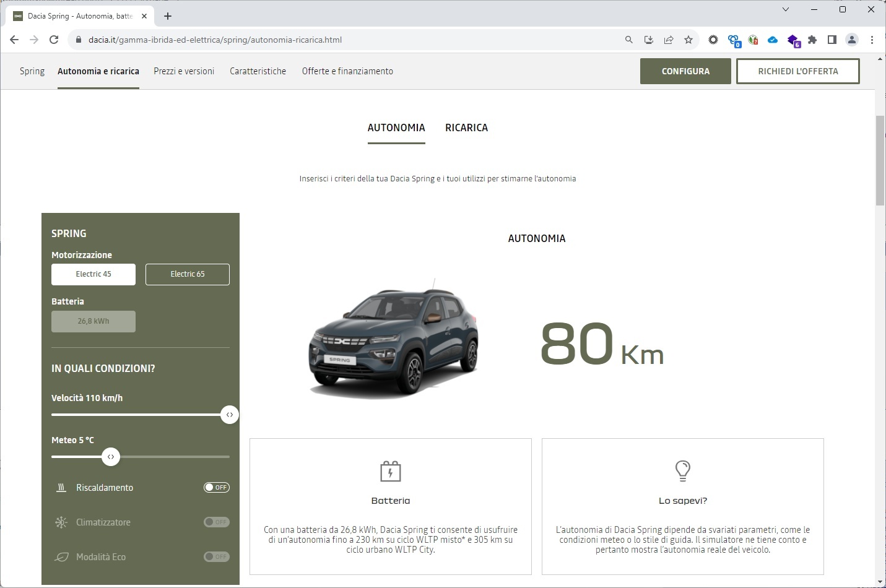Viewport: 886px width, 588px height.
Task: Click the browser address bar URL
Action: tap(215, 40)
